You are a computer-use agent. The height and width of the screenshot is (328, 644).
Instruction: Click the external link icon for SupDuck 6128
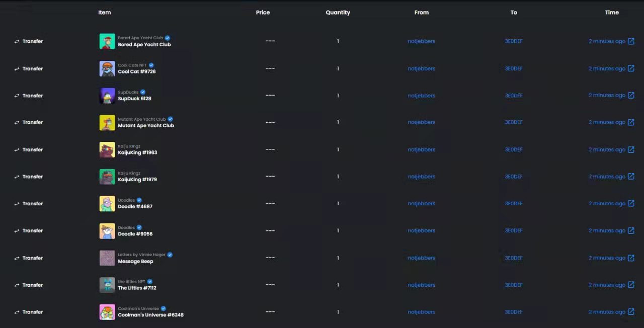631,95
